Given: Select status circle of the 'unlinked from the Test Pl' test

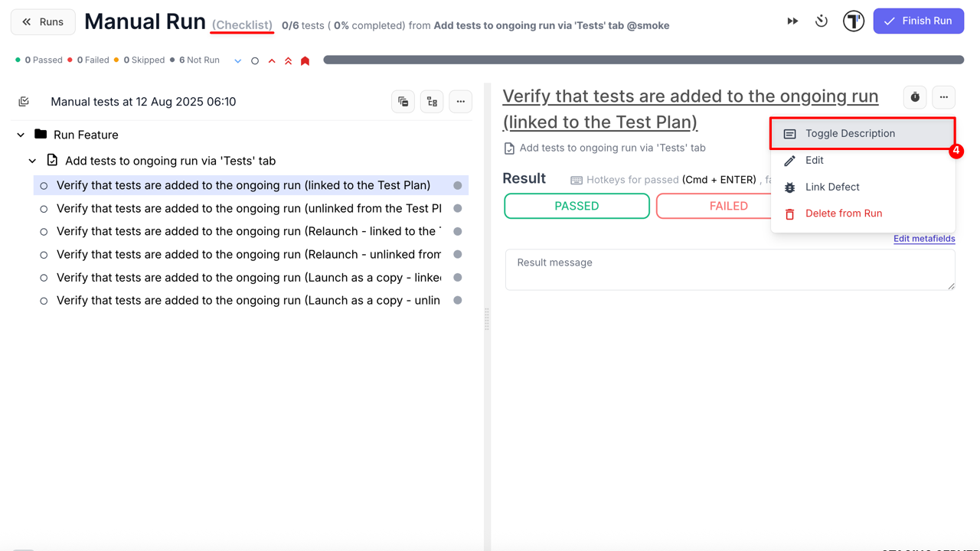Looking at the screenshot, I should click(x=44, y=209).
